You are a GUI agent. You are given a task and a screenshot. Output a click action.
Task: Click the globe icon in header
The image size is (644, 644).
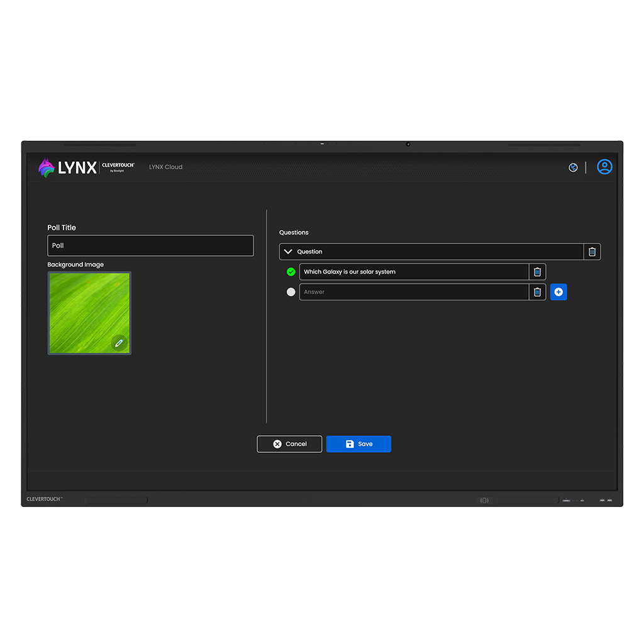[573, 167]
